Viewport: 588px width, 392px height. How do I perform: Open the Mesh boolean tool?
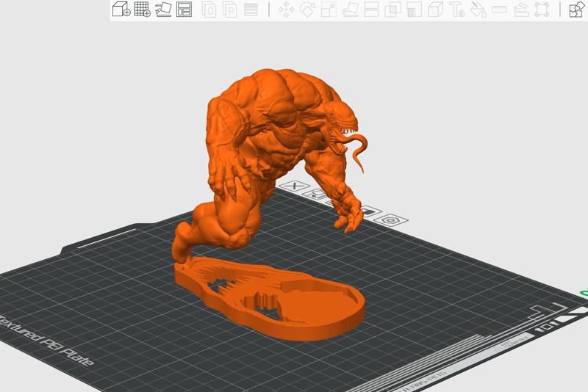[x=392, y=10]
